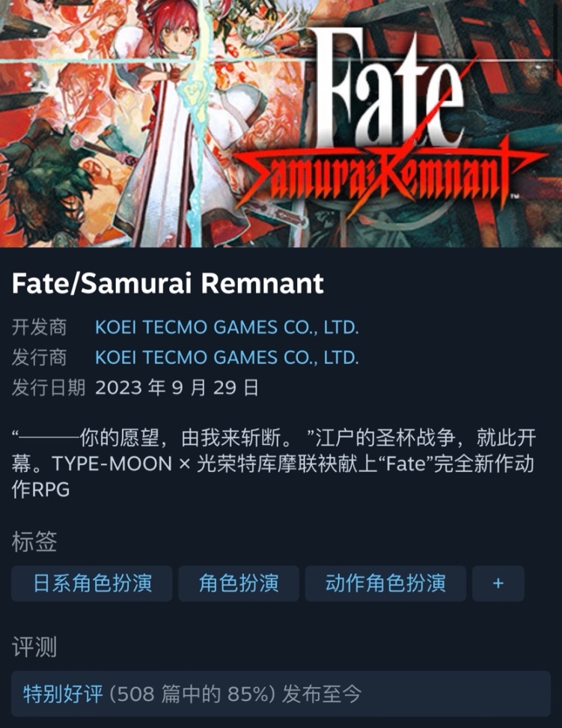Viewport: 562px width, 728px height.
Task: Click the release date 2023 年 9 月 29 日
Action: tap(177, 387)
